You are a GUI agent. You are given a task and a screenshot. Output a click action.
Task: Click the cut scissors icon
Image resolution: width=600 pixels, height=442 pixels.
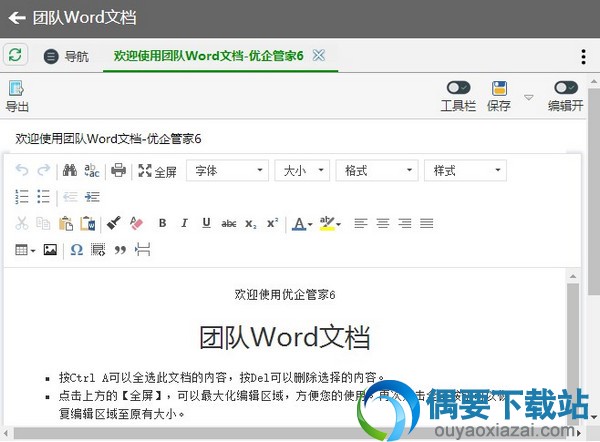22,223
